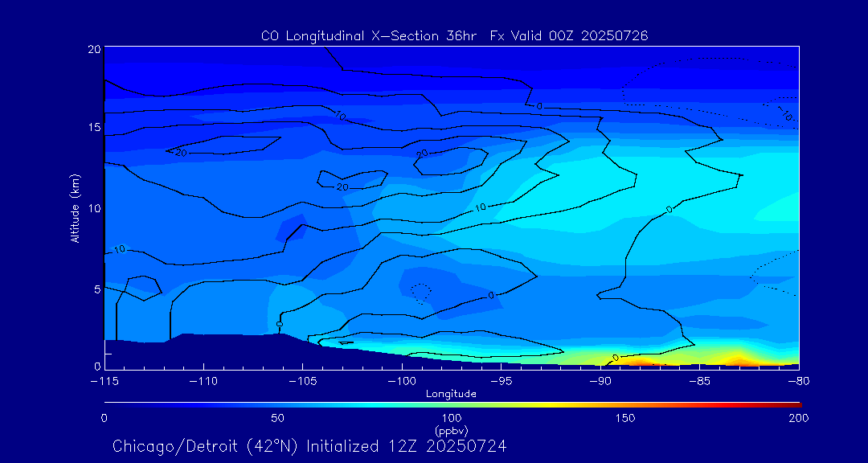Select longitude tick label -115

coord(104,382)
